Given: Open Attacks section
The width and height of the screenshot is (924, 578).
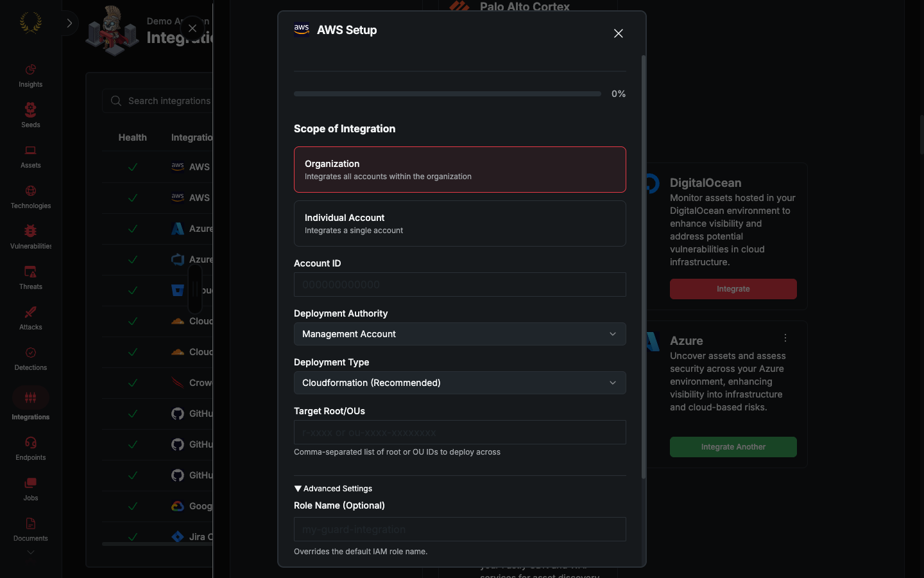Looking at the screenshot, I should click(x=30, y=319).
